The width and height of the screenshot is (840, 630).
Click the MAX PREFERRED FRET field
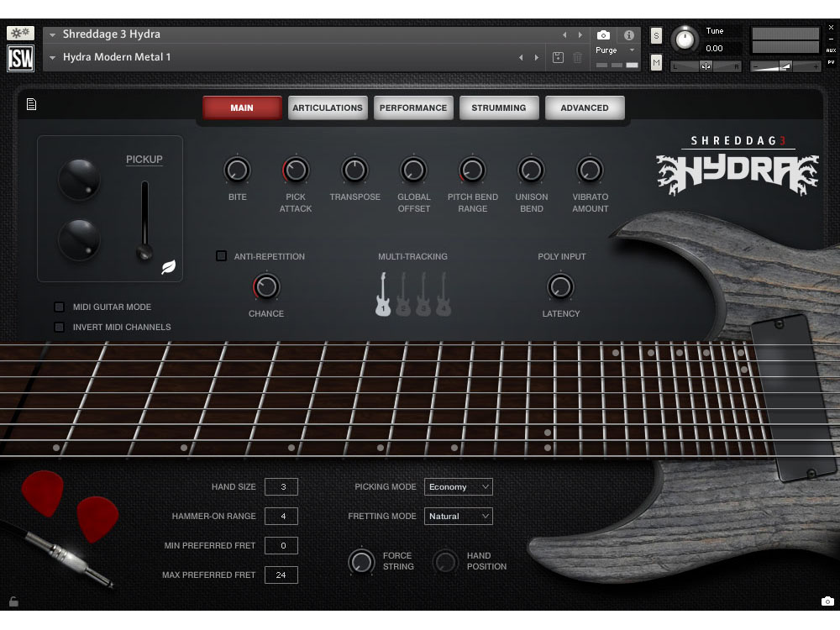pyautogui.click(x=281, y=575)
